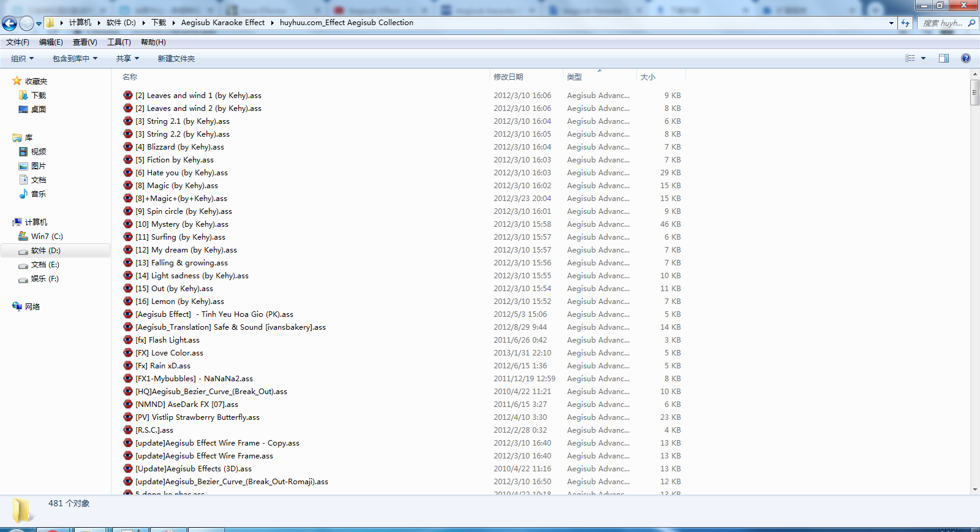
Task: Select 下载 folder in favorites
Action: point(39,96)
